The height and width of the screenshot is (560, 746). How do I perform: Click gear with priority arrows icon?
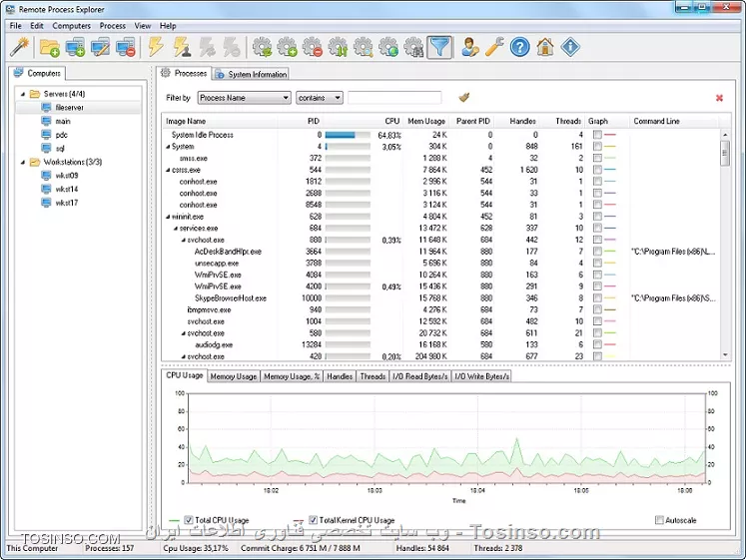338,47
